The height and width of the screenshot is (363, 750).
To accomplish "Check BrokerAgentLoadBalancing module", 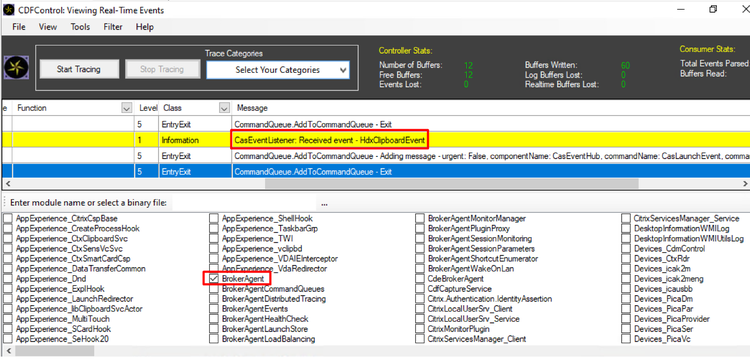I will [214, 339].
